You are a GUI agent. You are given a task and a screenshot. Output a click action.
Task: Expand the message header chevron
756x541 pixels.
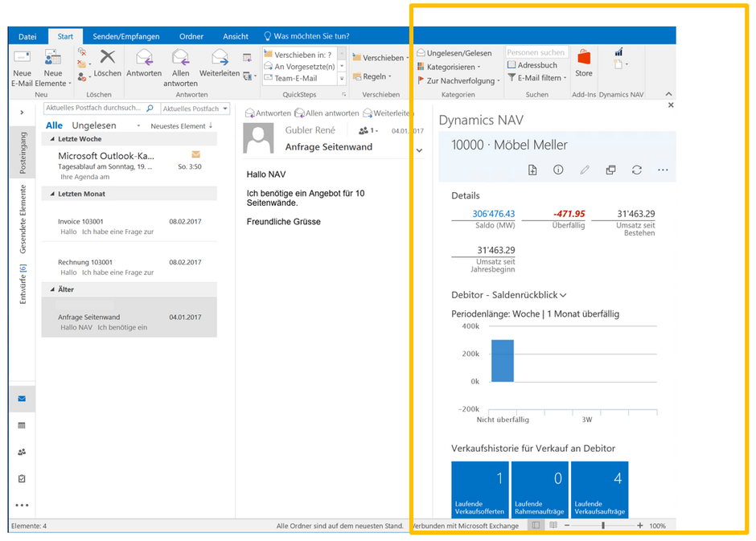(x=420, y=150)
